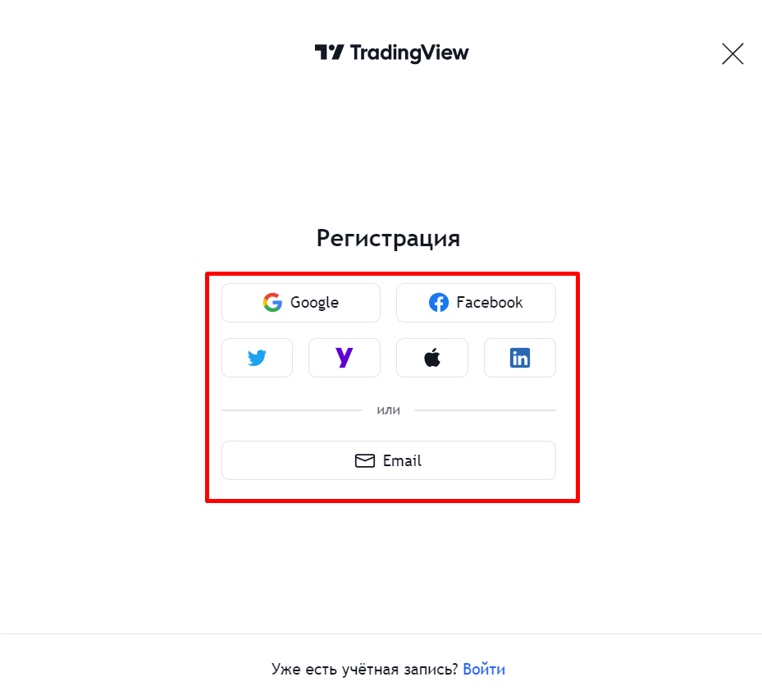
Task: Click the envelope icon on Email button
Action: coord(364,461)
